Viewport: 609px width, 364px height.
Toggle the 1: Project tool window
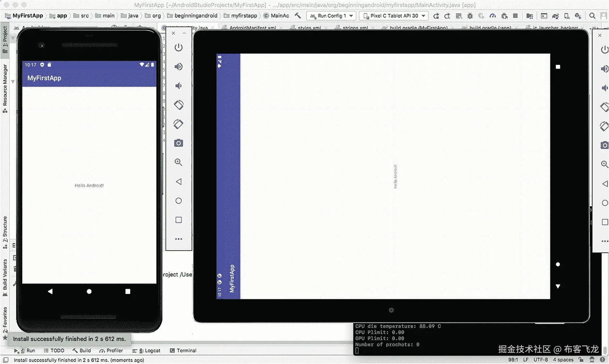[5, 40]
